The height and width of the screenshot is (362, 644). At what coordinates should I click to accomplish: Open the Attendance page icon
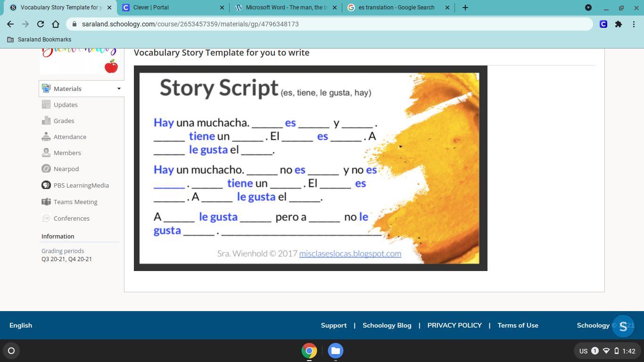46,137
